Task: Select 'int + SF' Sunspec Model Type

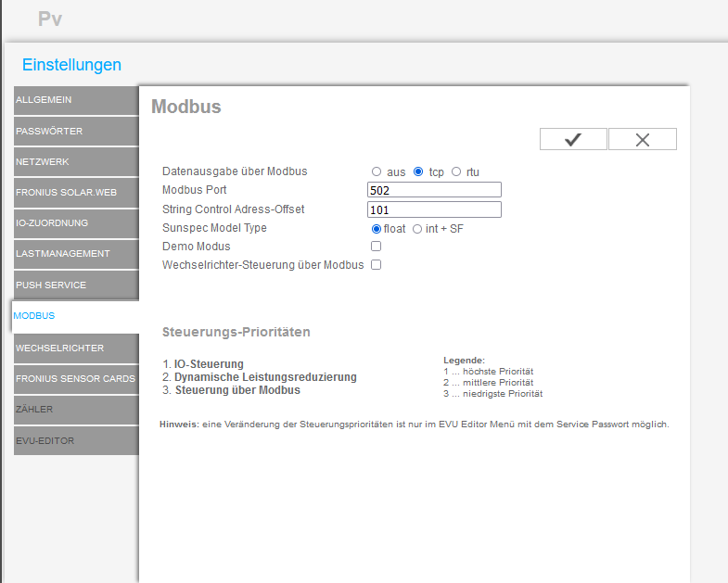Action: pyautogui.click(x=417, y=228)
